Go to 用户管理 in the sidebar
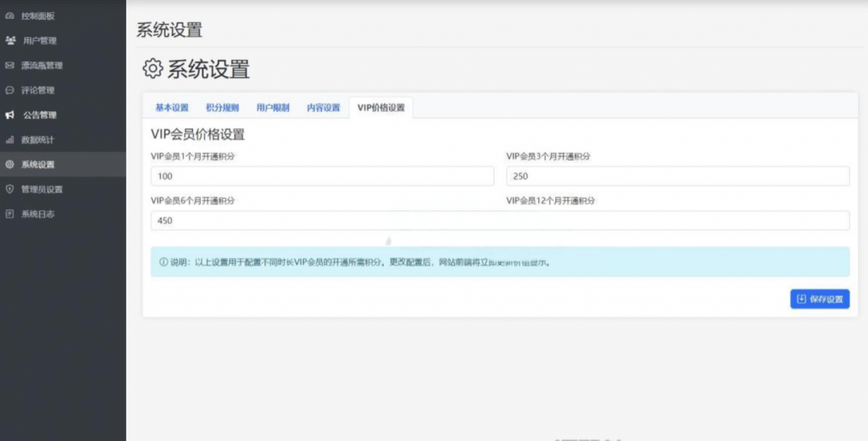 click(63, 41)
